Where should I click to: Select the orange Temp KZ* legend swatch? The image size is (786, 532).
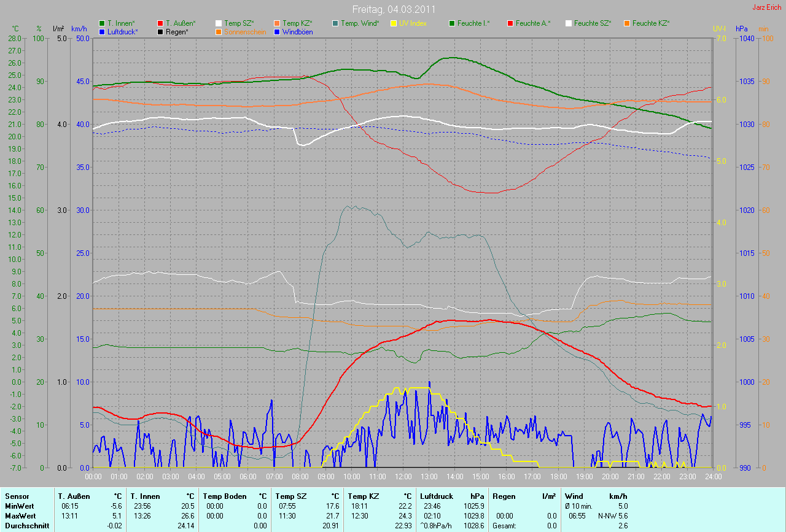click(x=276, y=23)
